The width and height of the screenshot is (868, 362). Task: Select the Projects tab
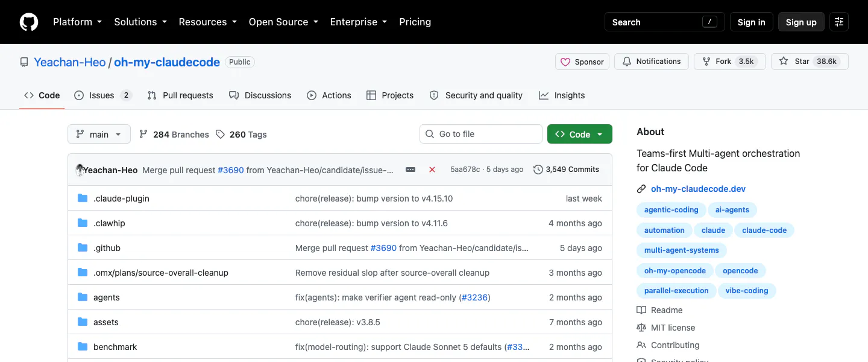click(x=390, y=95)
